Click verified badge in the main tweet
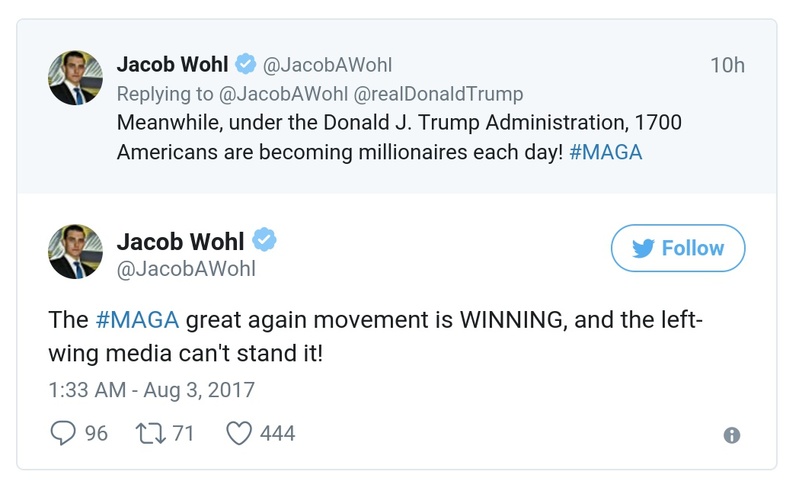Image resolution: width=799 pixels, height=494 pixels. click(265, 241)
